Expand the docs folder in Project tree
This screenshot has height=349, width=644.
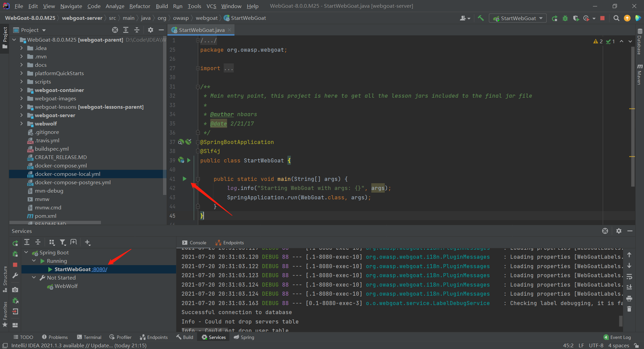coord(21,65)
